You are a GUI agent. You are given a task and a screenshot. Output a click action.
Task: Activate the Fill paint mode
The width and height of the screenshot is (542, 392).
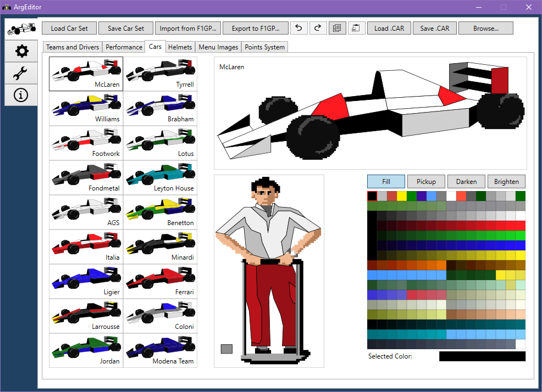click(386, 181)
